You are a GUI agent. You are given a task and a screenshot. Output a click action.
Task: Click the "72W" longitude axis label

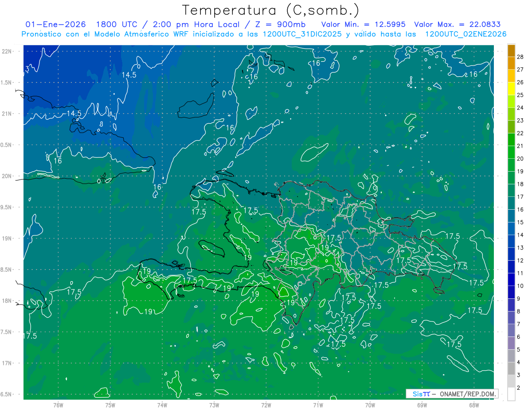pos(266,405)
